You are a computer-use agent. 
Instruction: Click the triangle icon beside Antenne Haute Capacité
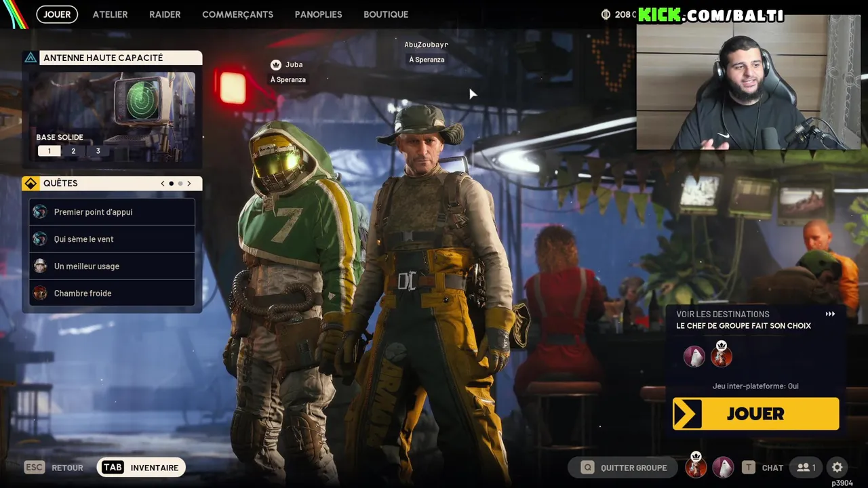(31, 58)
